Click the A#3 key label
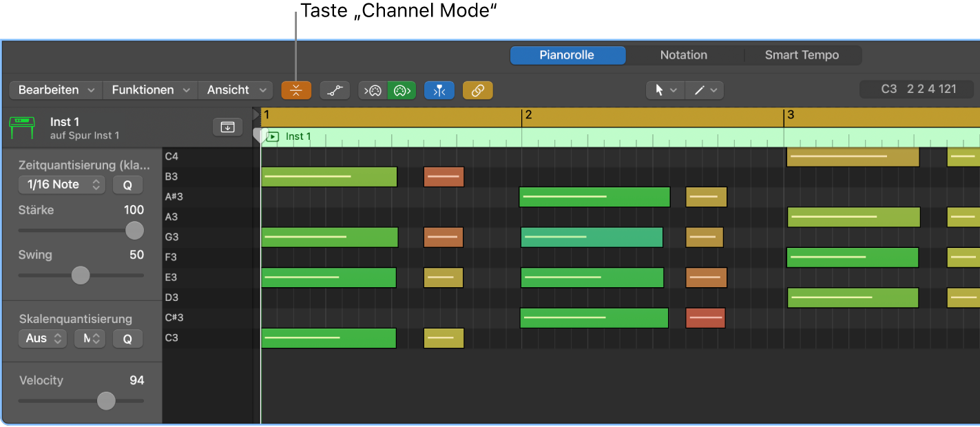Viewport: 980px width, 427px height. pyautogui.click(x=174, y=197)
